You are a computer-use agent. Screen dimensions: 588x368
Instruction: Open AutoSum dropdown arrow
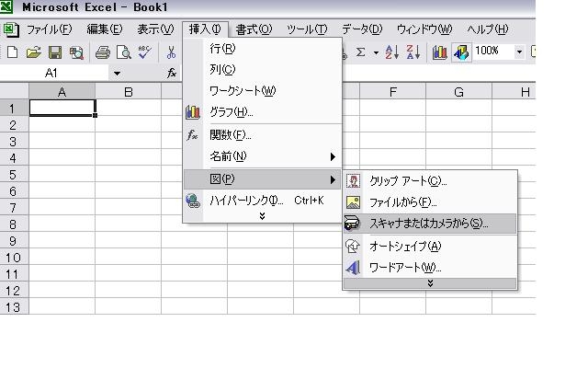tap(376, 52)
